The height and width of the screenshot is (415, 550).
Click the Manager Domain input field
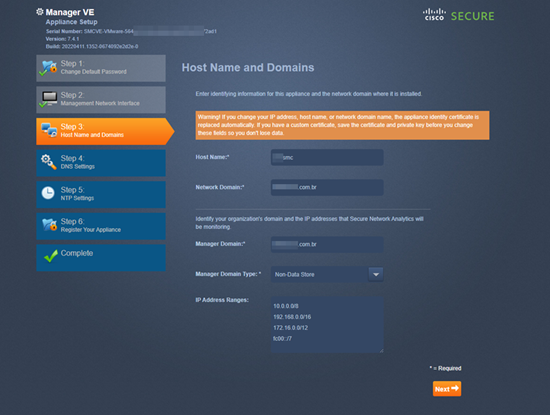327,244
